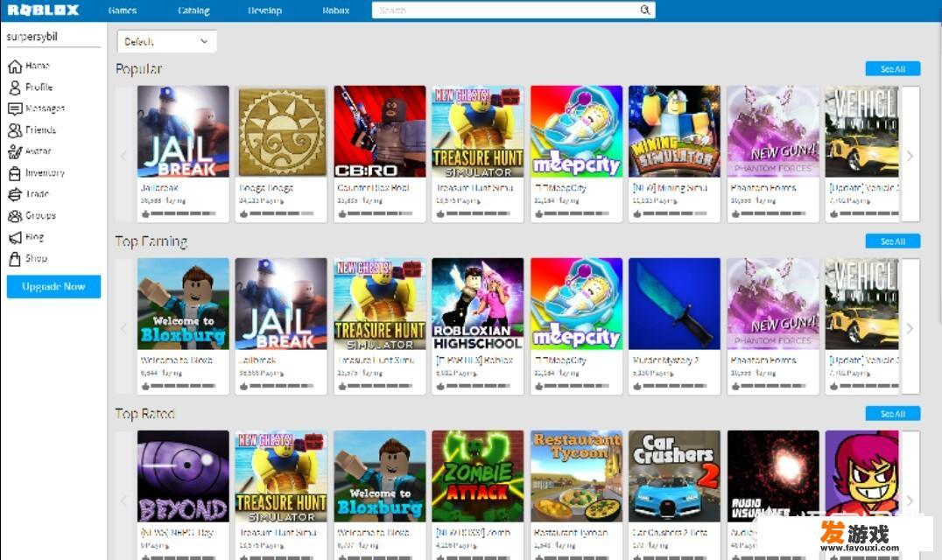Open the Catalog menu in header
The image size is (942, 560).
pos(193,10)
